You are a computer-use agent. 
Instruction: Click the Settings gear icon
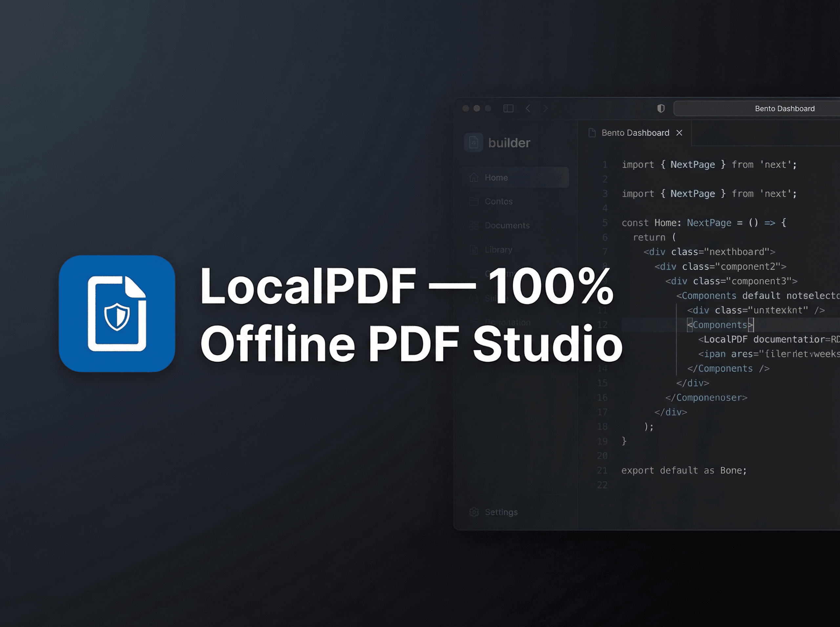pos(474,512)
